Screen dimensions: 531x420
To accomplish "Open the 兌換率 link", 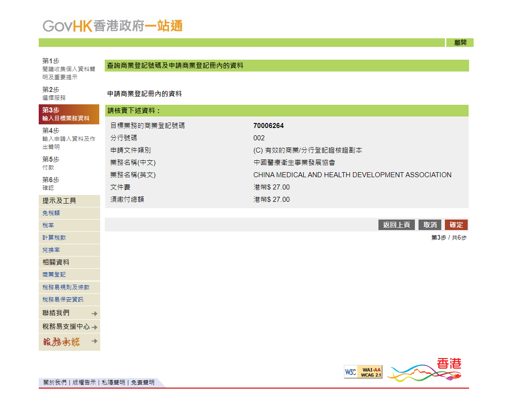I will click(x=51, y=250).
